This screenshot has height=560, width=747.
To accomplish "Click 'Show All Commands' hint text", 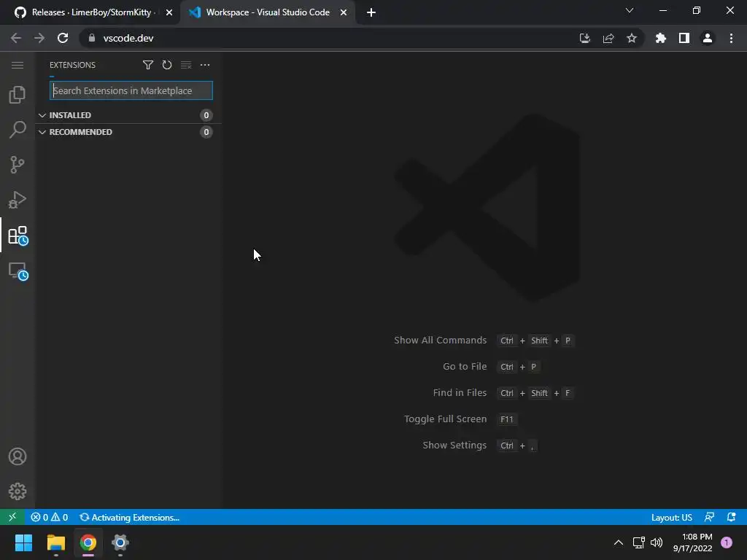I will (x=440, y=340).
